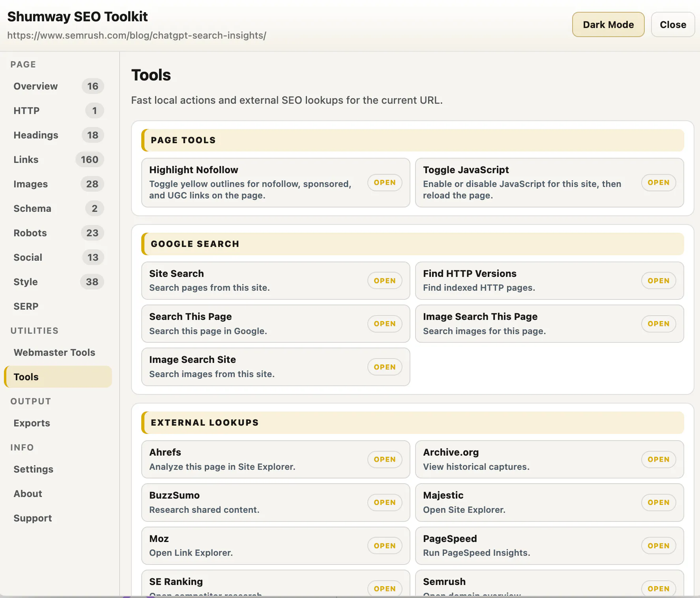This screenshot has width=700, height=598.
Task: Open the Ahrefs lookup
Action: [385, 460]
